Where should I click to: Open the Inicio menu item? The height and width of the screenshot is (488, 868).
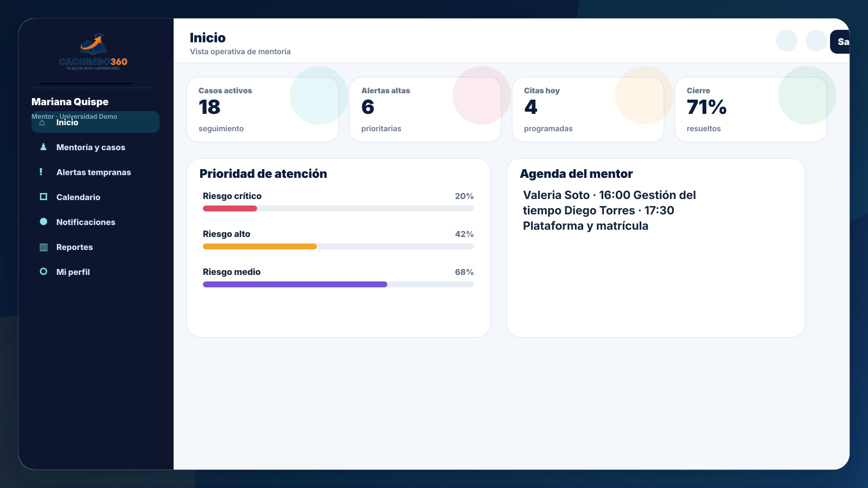coord(95,122)
